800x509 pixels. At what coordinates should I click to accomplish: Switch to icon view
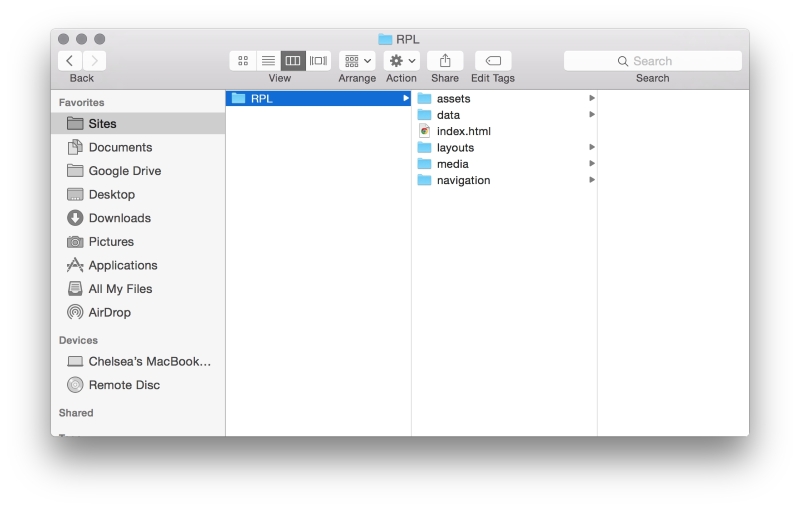tap(243, 61)
